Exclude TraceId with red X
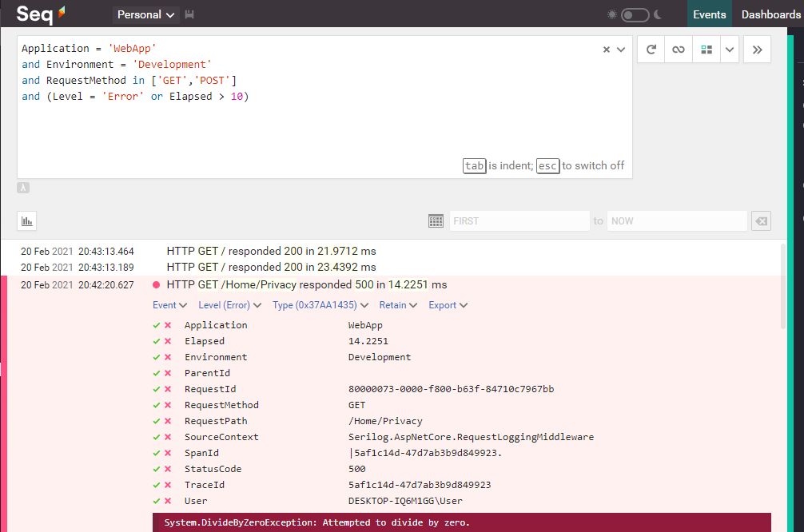 (x=168, y=485)
